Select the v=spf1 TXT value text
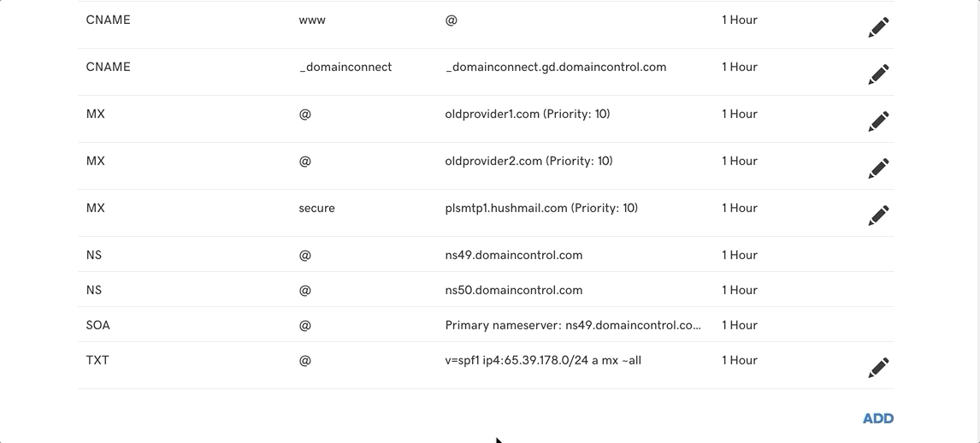Image resolution: width=980 pixels, height=443 pixels. click(543, 360)
